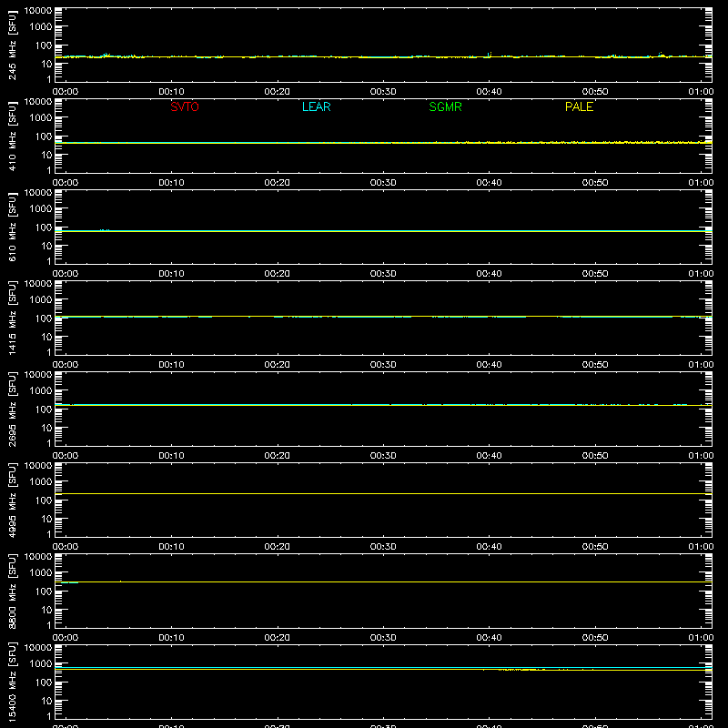The width and height of the screenshot is (728, 728).
Task: Click the cyan LEAR legend label
Action: (316, 106)
